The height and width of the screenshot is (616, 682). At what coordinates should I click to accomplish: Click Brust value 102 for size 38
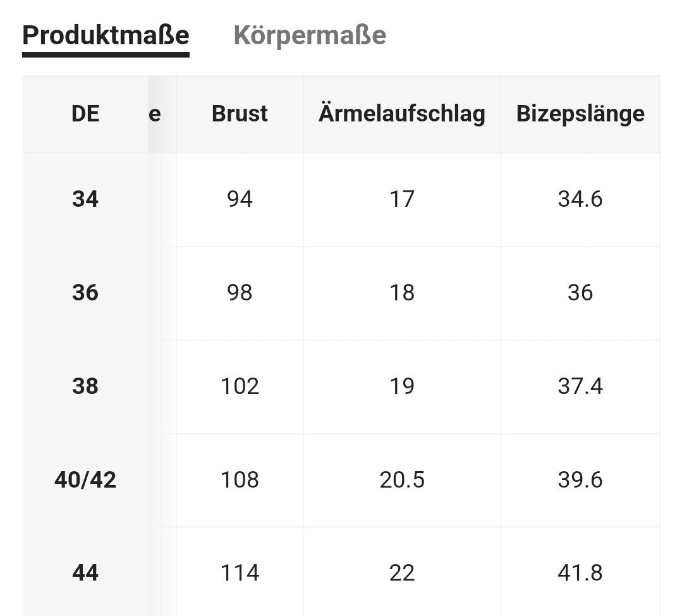tap(240, 386)
